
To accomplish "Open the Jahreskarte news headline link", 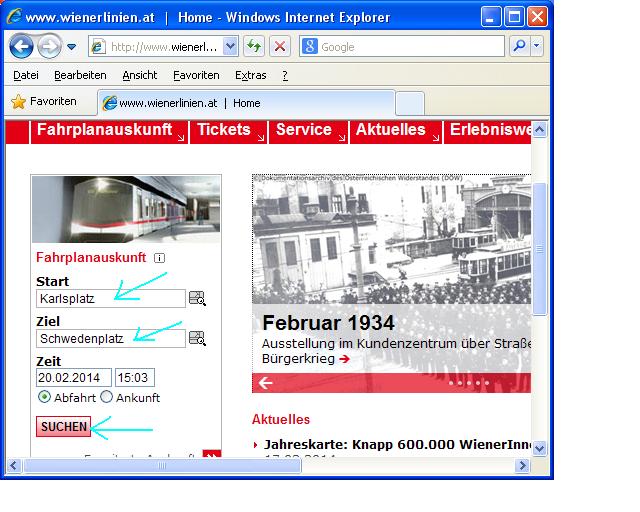I will [x=397, y=444].
